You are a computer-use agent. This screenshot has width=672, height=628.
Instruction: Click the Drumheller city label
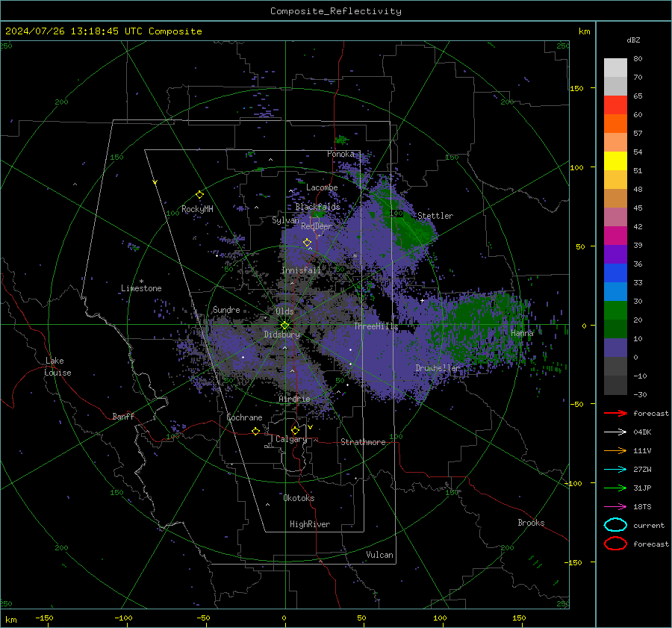tap(437, 368)
